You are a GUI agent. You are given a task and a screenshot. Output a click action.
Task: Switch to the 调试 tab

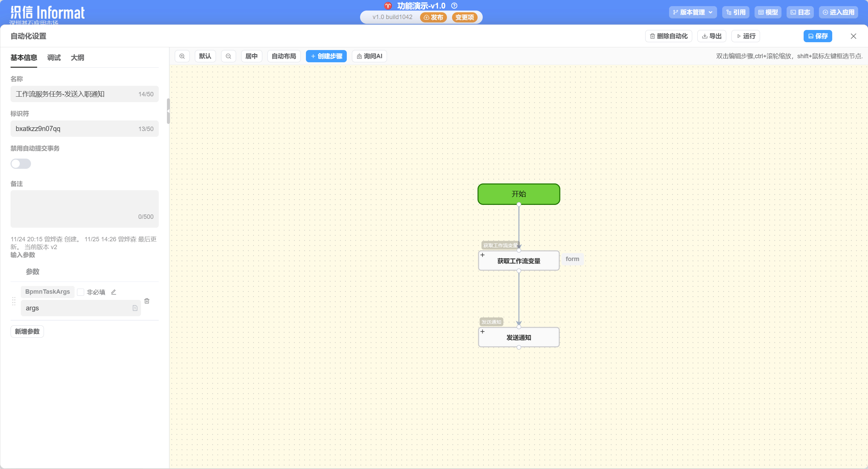tap(54, 58)
